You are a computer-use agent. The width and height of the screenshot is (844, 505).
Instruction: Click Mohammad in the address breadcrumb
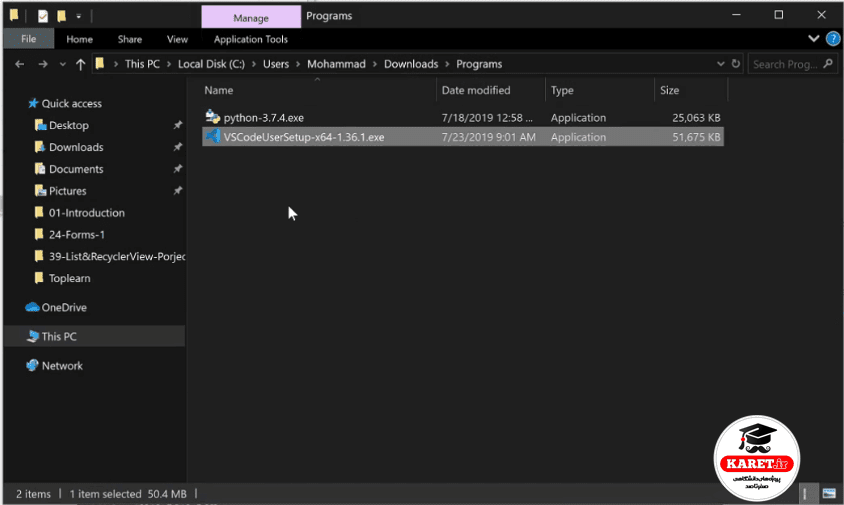coord(336,64)
